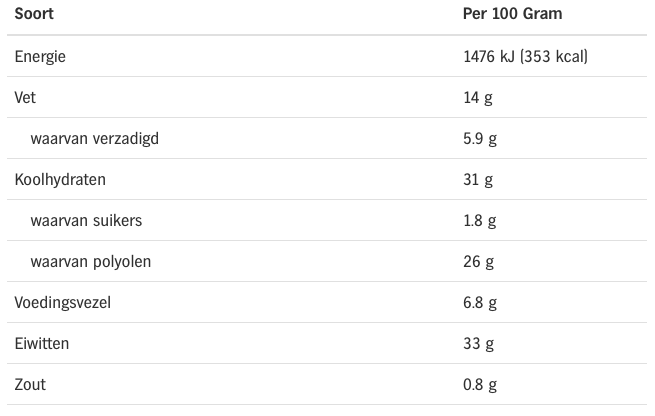655x416 pixels.
Task: Select the 5.9 g value
Action: pyautogui.click(x=480, y=138)
